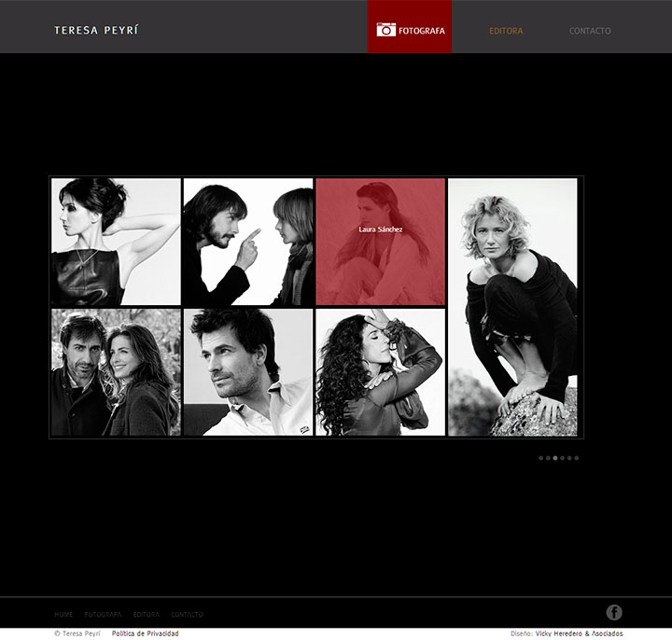Screen dimensions: 672x640
Task: Click the Teresa Peyrí site logo
Action: pos(96,31)
